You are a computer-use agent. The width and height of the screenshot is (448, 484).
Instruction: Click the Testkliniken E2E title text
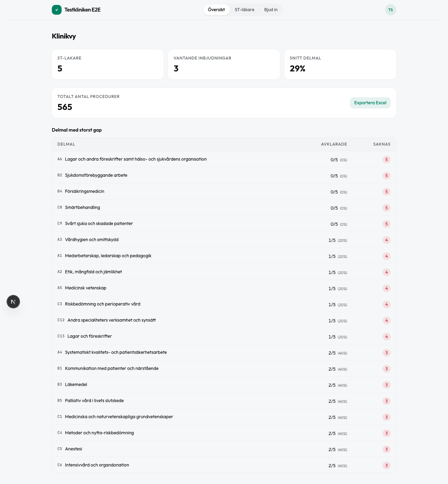pos(82,10)
